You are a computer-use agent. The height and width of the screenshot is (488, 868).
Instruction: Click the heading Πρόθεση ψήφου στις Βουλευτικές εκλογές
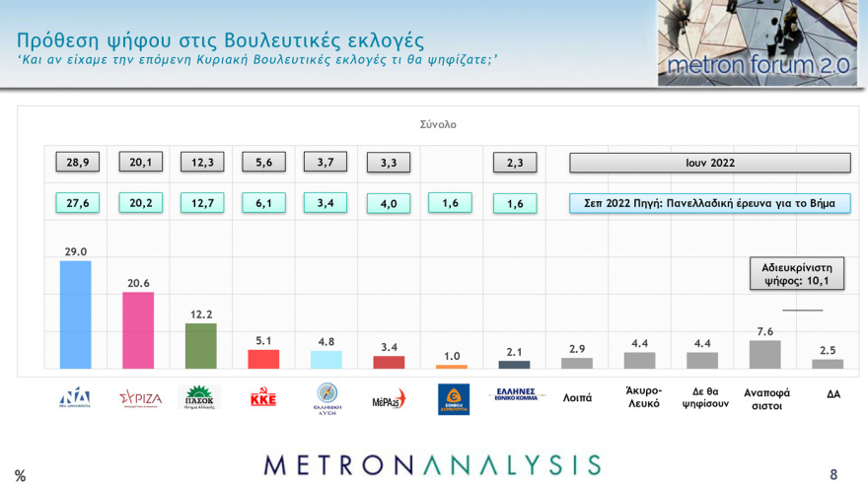pyautogui.click(x=220, y=41)
